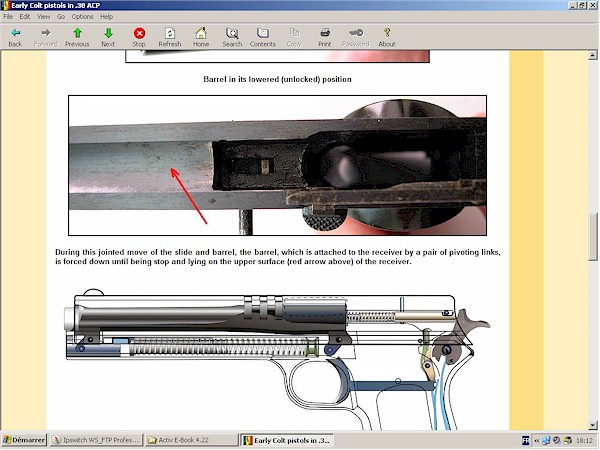Click the pistol cutaway diagram

tap(277, 360)
